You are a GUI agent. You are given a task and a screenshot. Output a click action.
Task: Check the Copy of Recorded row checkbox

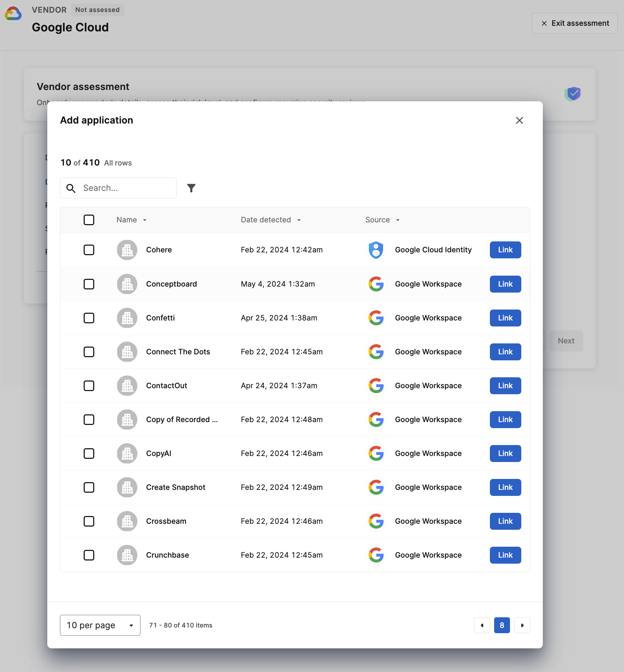click(89, 420)
